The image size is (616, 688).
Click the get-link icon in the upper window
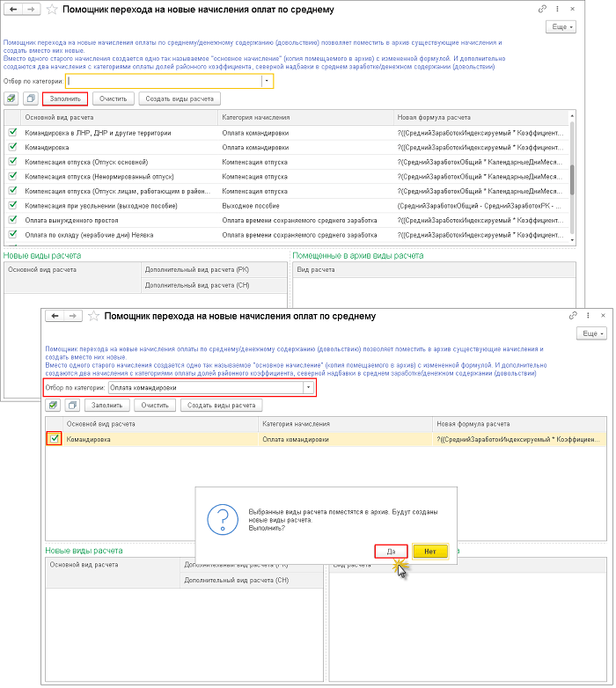click(x=541, y=8)
